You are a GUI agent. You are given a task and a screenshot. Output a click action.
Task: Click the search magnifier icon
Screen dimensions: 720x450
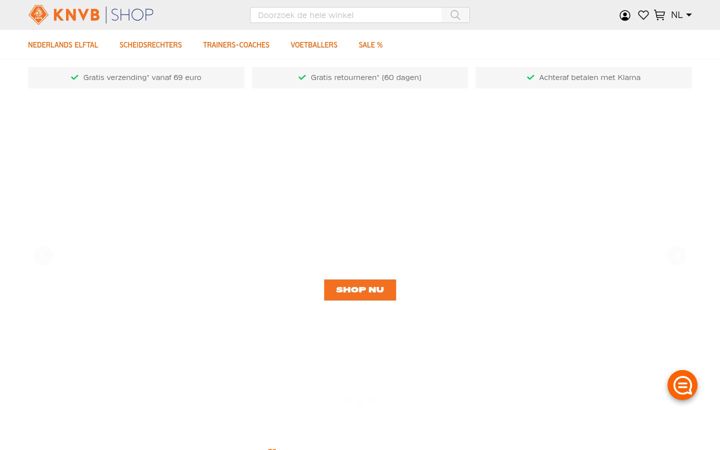tap(455, 15)
